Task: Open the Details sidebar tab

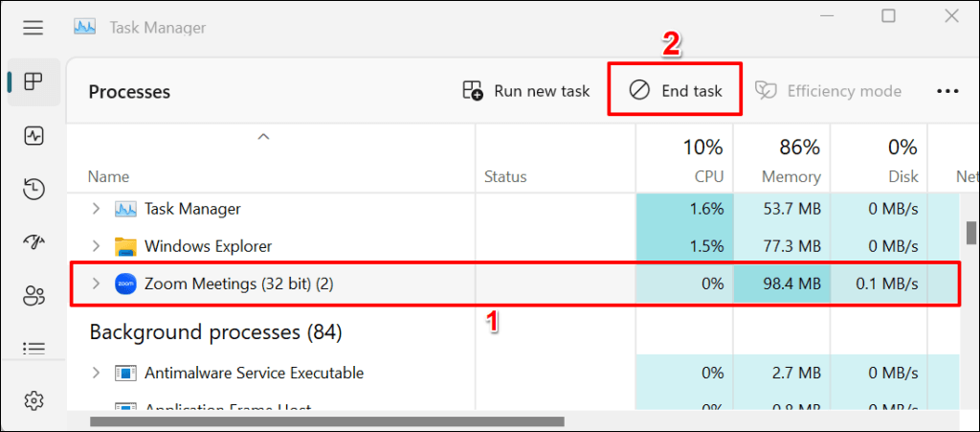Action: (33, 349)
